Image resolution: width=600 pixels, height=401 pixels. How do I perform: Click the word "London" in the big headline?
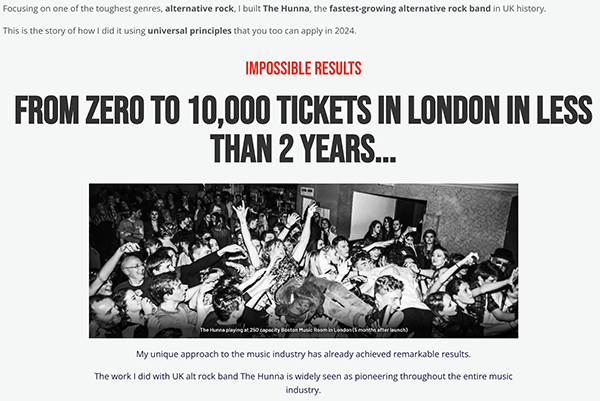pyautogui.click(x=453, y=110)
